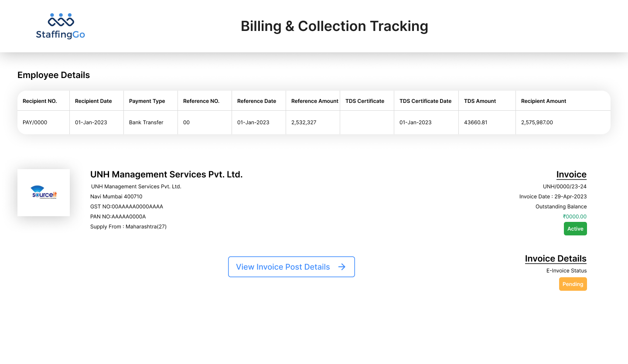Click the ₹0000.00 outstanding balance amount
This screenshot has height=364, width=628.
[574, 217]
